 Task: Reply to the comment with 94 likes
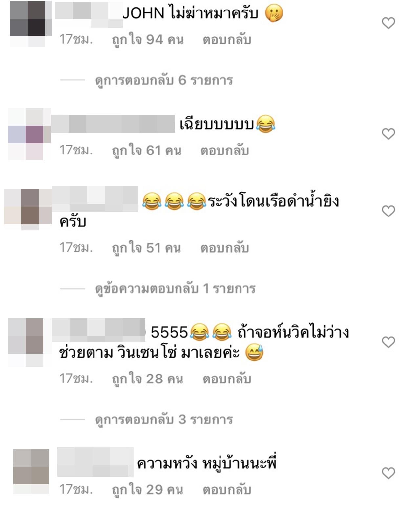click(227, 40)
